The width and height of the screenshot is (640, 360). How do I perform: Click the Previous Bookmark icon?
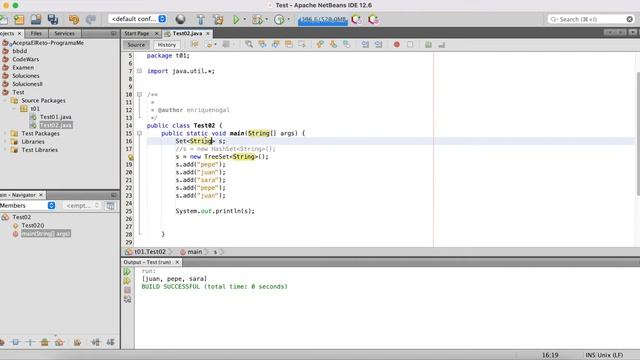320,44
